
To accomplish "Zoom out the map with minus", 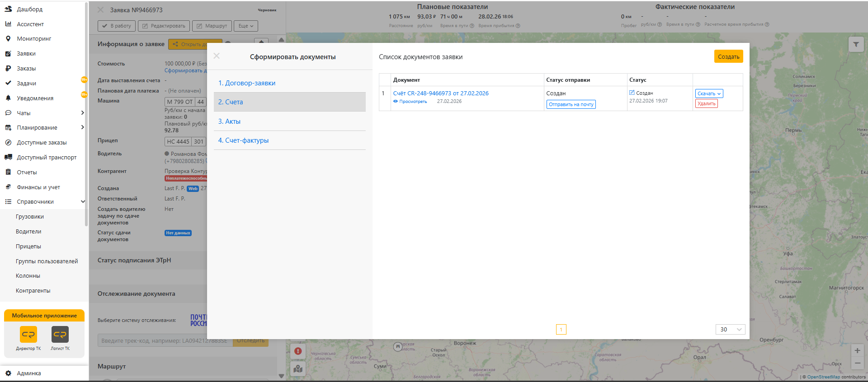I will [x=857, y=363].
